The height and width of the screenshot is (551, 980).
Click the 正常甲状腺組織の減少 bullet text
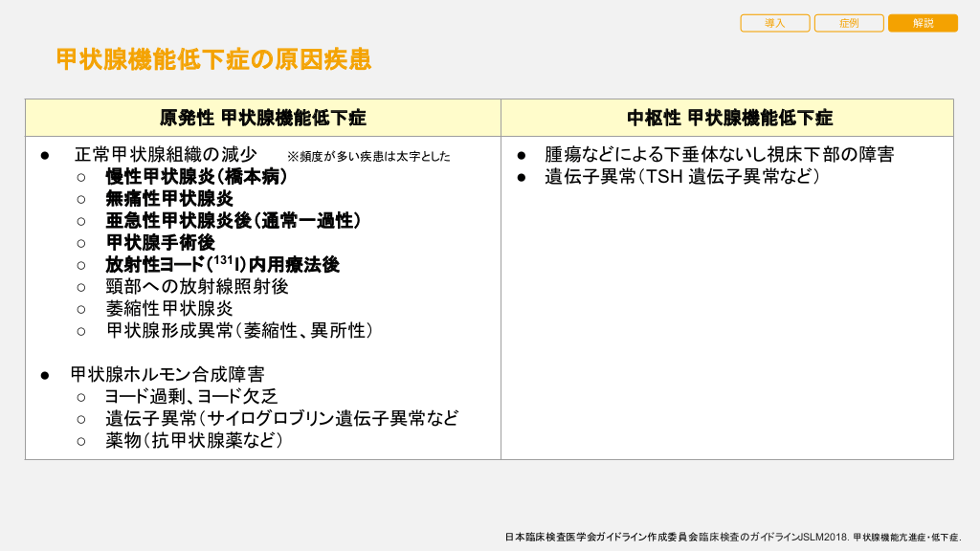pyautogui.click(x=166, y=154)
